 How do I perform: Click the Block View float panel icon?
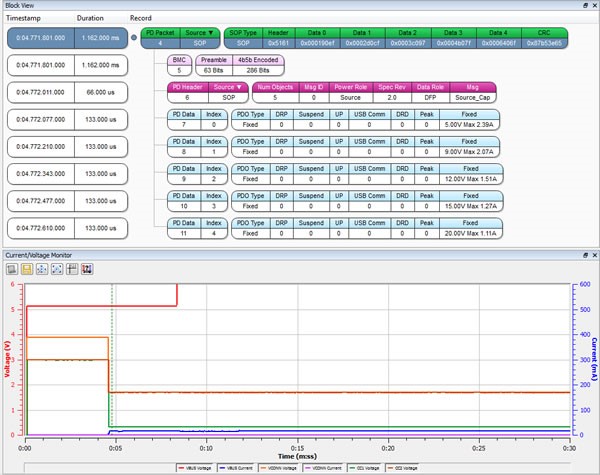click(585, 5)
